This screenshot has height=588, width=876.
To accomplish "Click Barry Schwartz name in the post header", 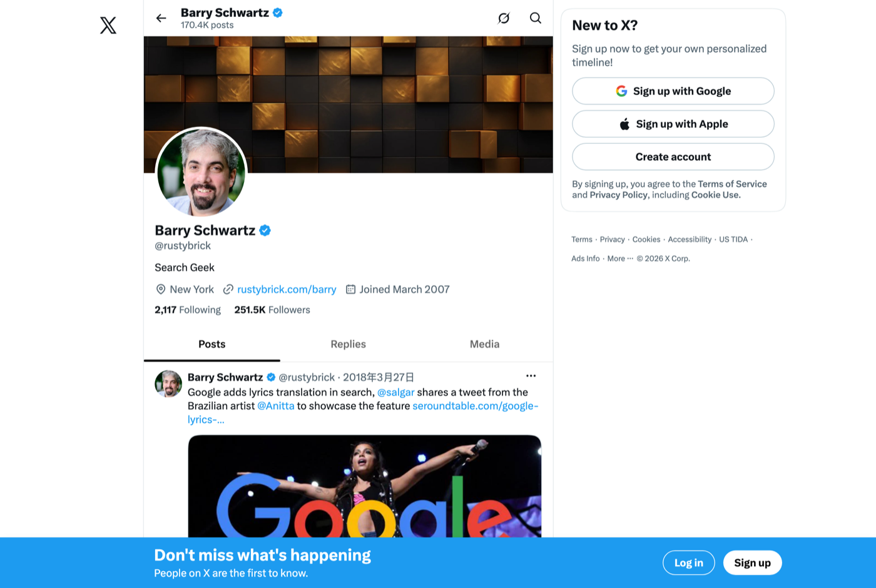I will click(x=225, y=377).
